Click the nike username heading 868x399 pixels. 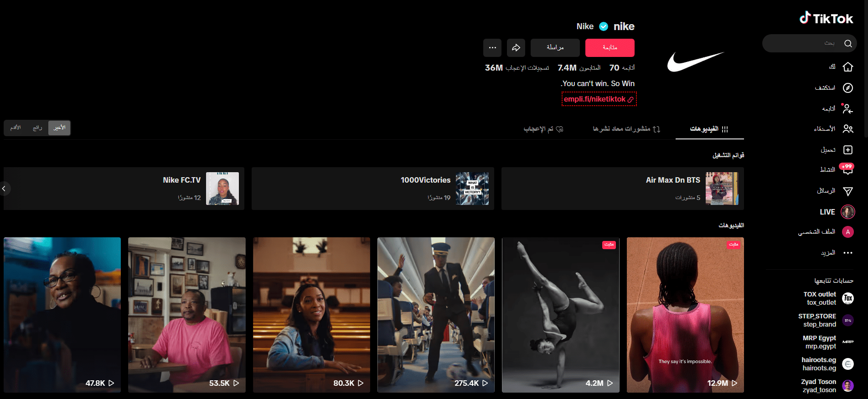click(624, 26)
